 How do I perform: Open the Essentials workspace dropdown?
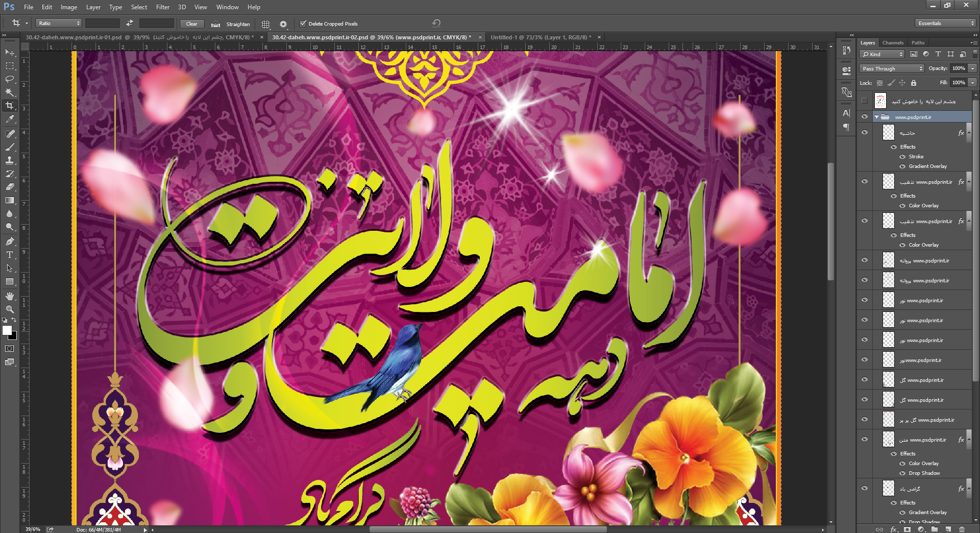[945, 23]
